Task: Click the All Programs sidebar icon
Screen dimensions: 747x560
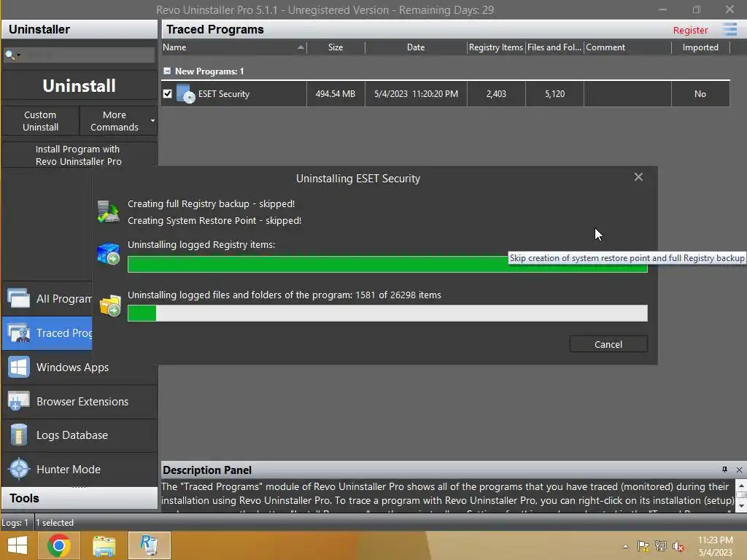Action: pyautogui.click(x=18, y=298)
